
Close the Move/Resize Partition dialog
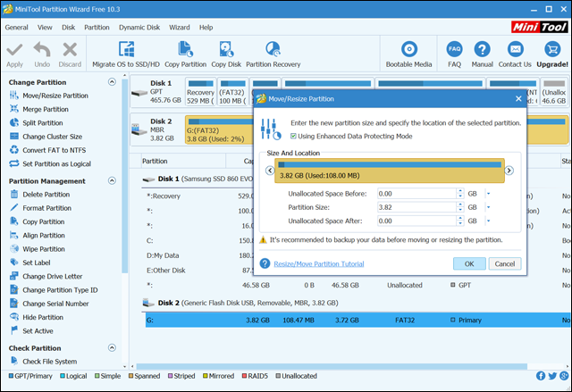coord(518,99)
